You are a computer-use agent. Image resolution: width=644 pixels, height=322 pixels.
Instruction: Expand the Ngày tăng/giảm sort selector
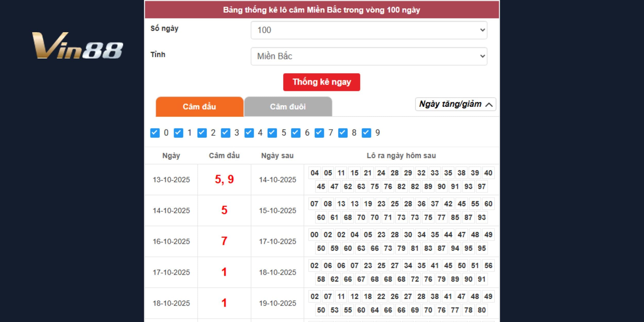(x=455, y=104)
